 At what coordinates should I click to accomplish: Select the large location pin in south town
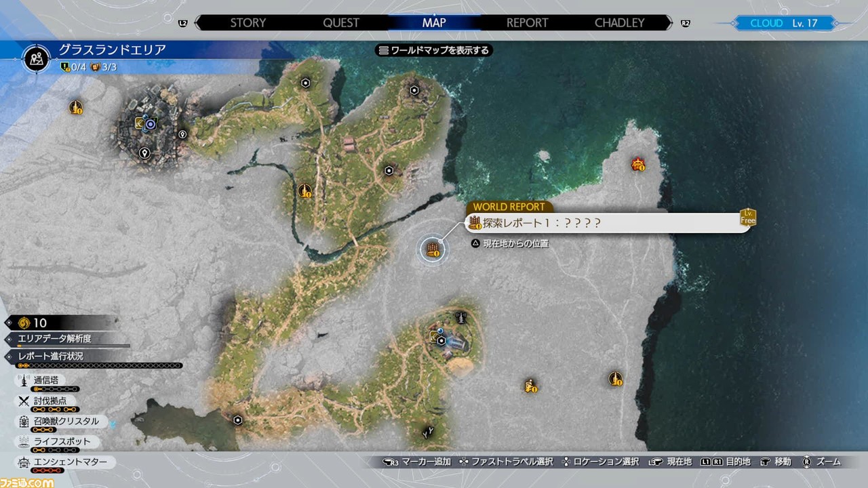tap(144, 153)
